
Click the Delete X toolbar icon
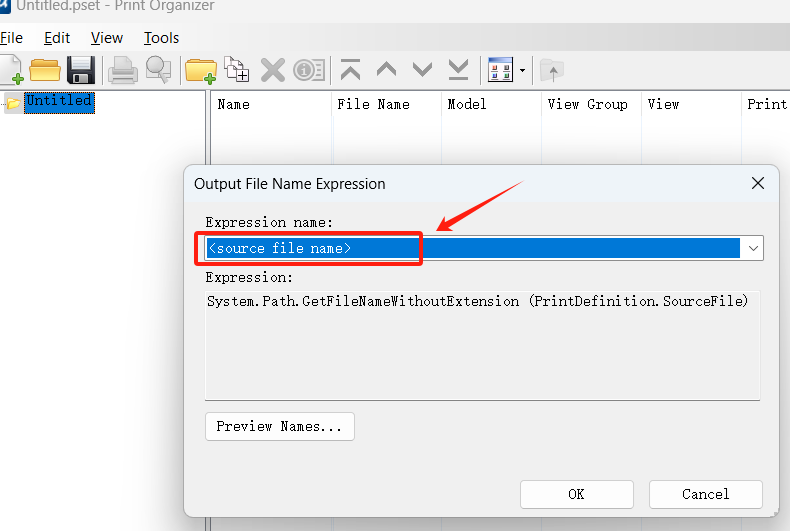point(272,70)
